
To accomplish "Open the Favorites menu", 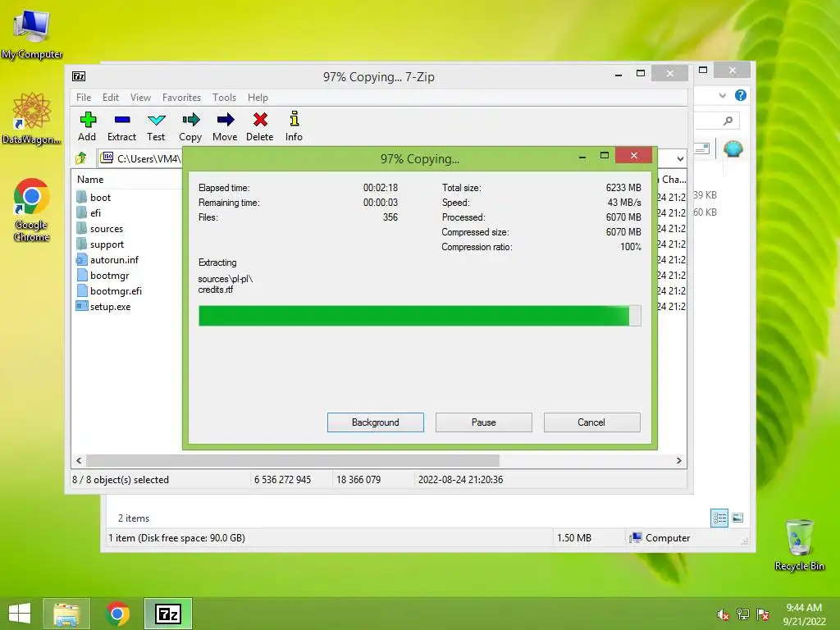I will tap(181, 98).
